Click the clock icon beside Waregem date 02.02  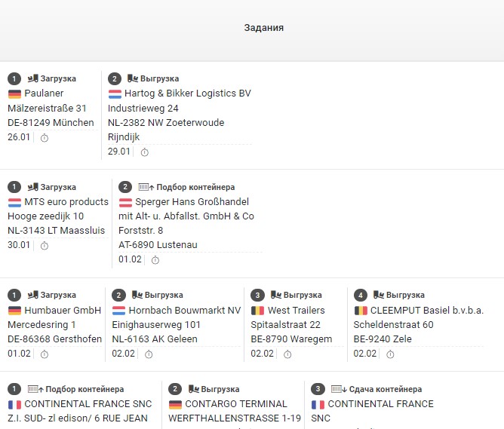click(287, 354)
